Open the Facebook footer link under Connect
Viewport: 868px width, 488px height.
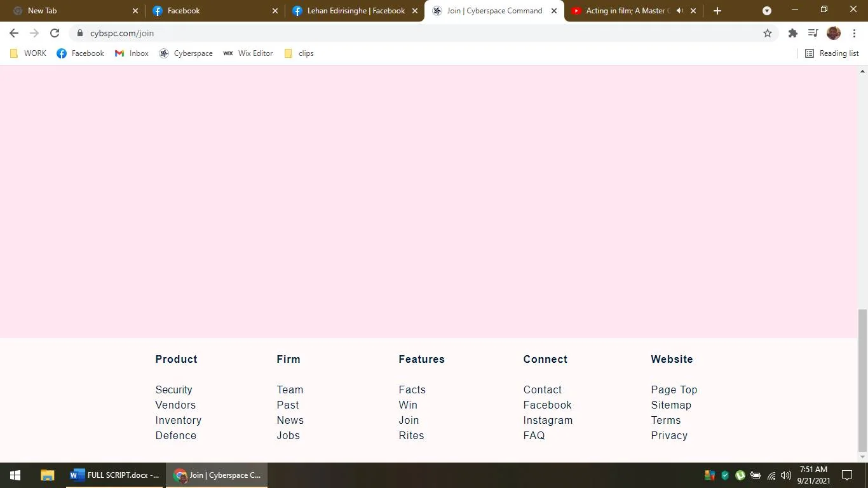pyautogui.click(x=548, y=405)
